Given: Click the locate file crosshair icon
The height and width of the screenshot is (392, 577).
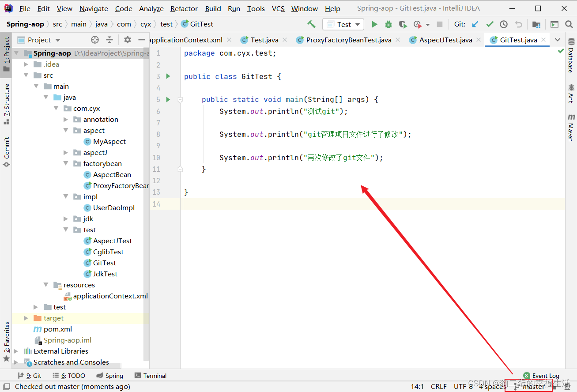Looking at the screenshot, I should [95, 40].
